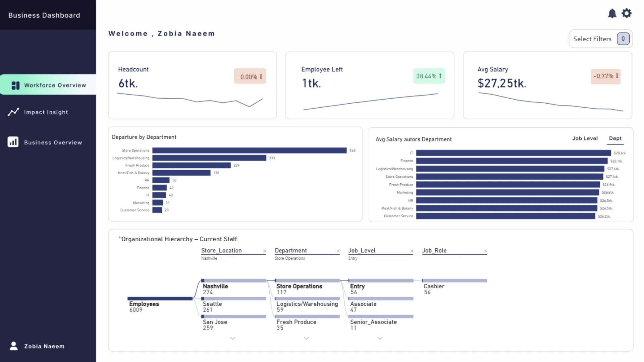Remove Job_Role hierarchy level via X icon
This screenshot has height=362, width=644.
pyautogui.click(x=486, y=251)
